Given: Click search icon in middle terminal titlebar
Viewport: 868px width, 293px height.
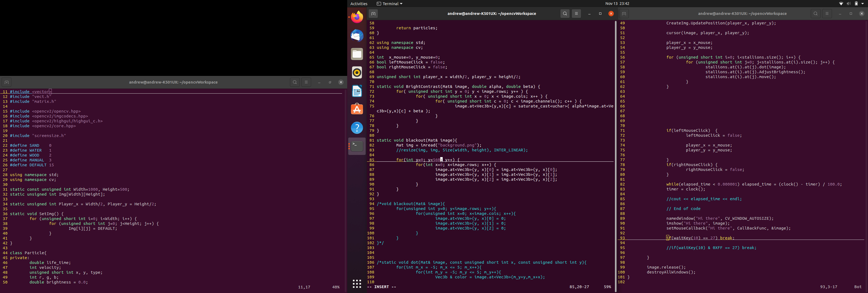Looking at the screenshot, I should point(565,14).
